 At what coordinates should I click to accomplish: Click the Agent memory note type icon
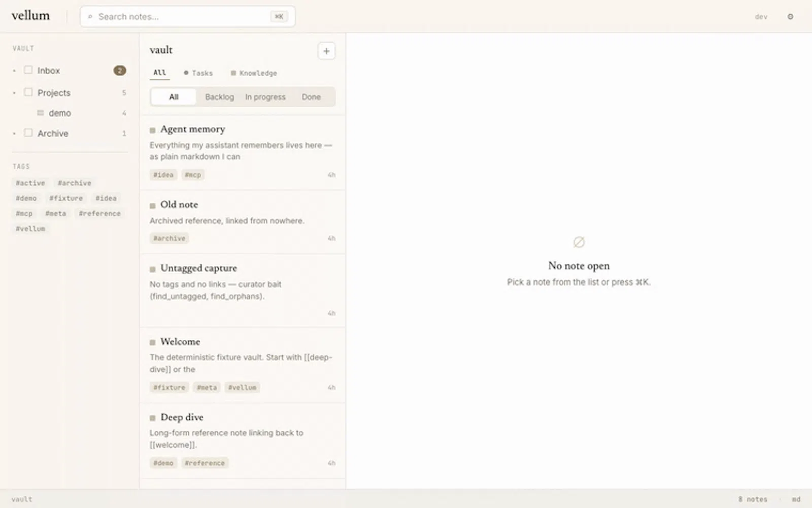pyautogui.click(x=152, y=131)
